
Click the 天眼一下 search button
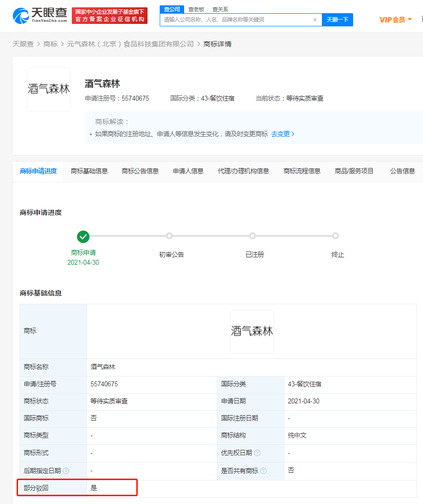coord(337,20)
